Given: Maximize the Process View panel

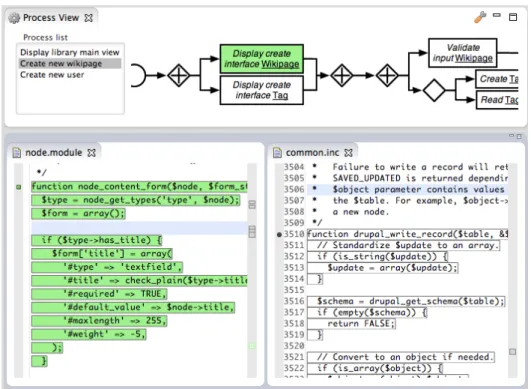Looking at the screenshot, I should (x=513, y=17).
